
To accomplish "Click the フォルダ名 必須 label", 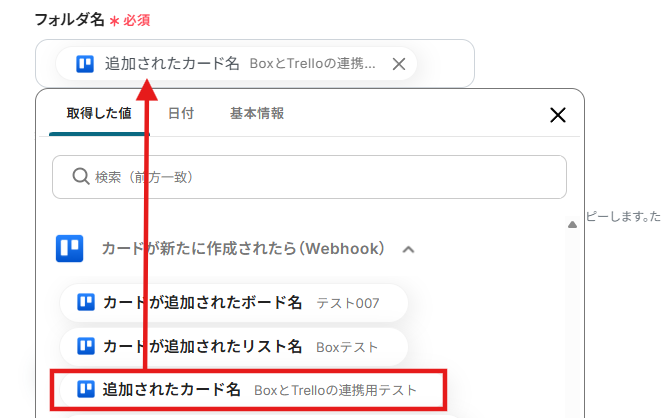I will click(x=92, y=20).
